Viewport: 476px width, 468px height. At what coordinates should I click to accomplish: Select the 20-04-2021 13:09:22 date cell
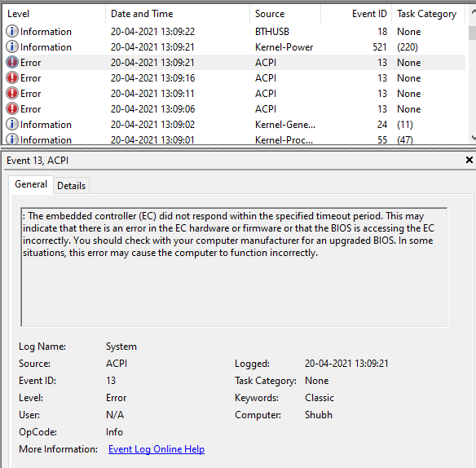[x=152, y=32]
